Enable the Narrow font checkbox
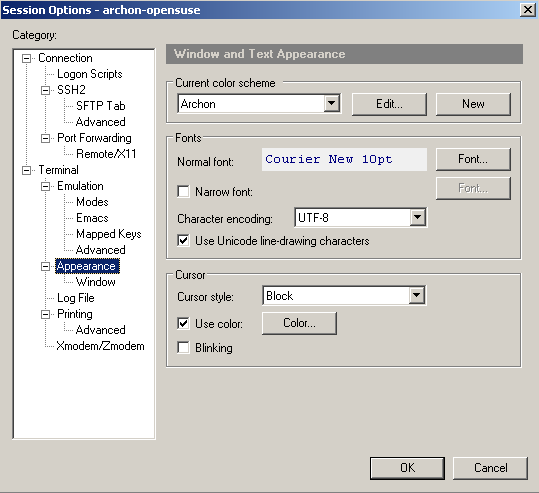Screen dimensions: 539x493 183,191
